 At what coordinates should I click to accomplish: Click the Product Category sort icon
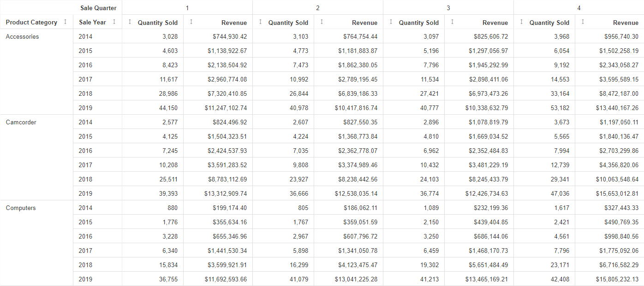(65, 22)
